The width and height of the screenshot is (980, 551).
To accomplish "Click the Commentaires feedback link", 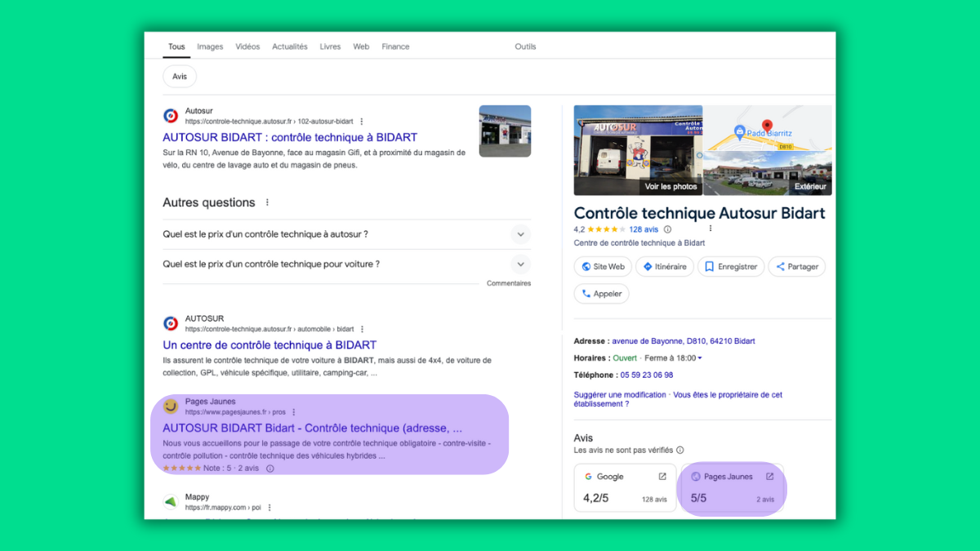I will click(x=509, y=283).
